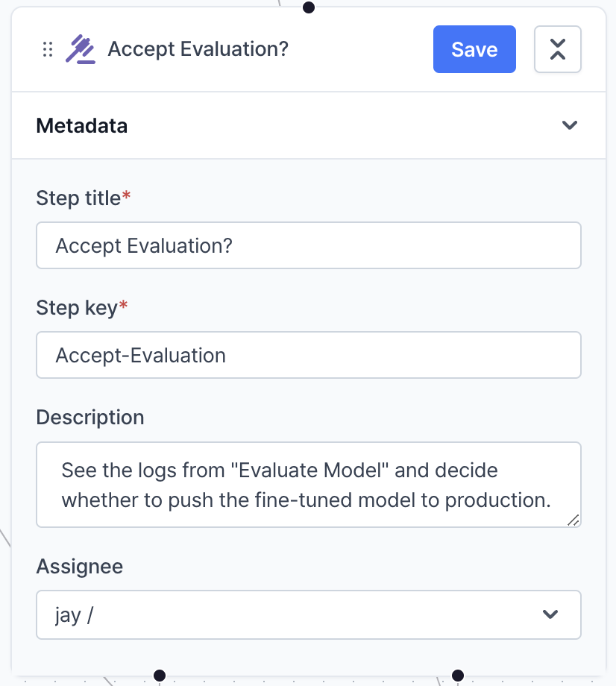Click the drag handle dots icon

tap(48, 50)
